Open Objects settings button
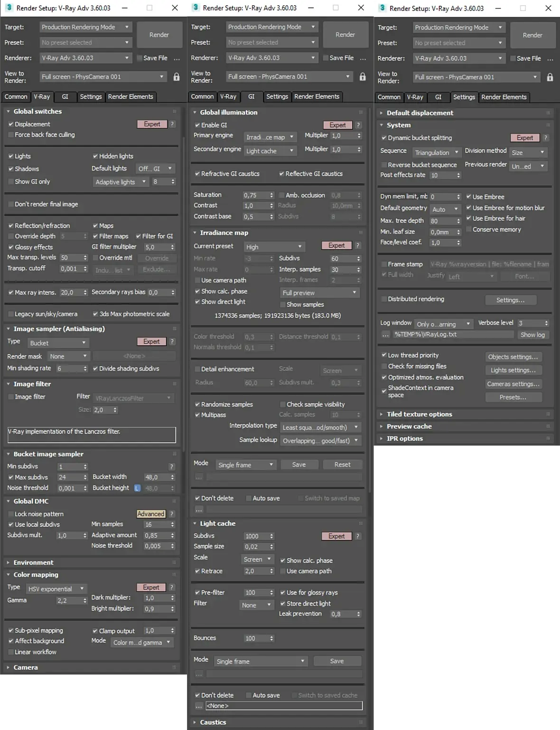Image resolution: width=560 pixels, height=730 pixels. (513, 357)
